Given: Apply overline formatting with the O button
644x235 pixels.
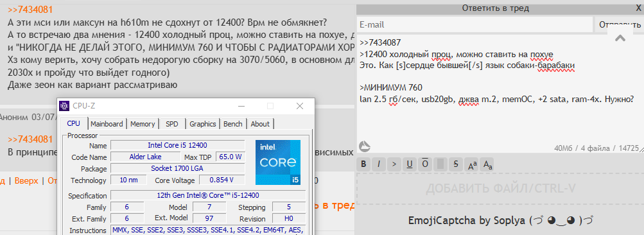Looking at the screenshot, I should 424,164.
